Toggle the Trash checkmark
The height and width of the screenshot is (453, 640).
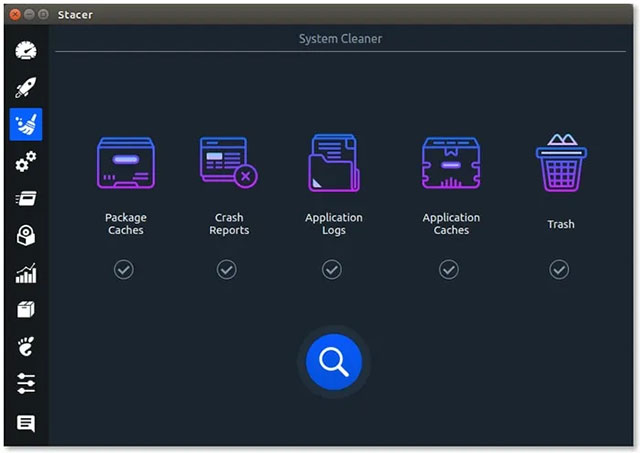[559, 269]
